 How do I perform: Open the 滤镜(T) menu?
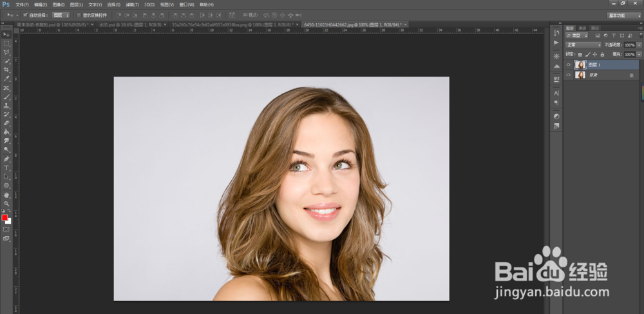[x=132, y=5]
